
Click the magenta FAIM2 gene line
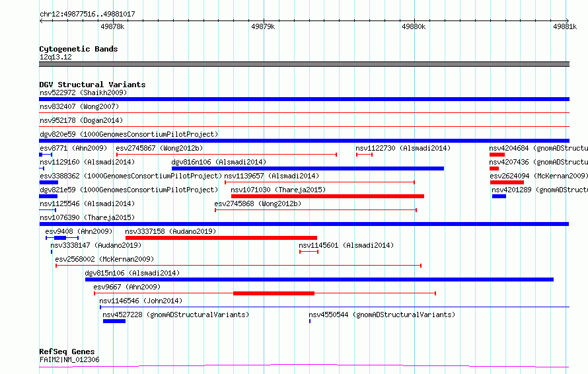pyautogui.click(x=304, y=366)
